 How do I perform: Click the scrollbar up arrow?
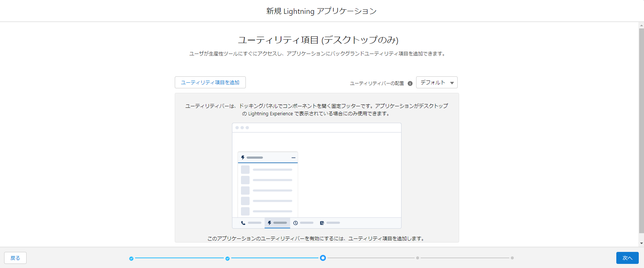[x=641, y=25]
